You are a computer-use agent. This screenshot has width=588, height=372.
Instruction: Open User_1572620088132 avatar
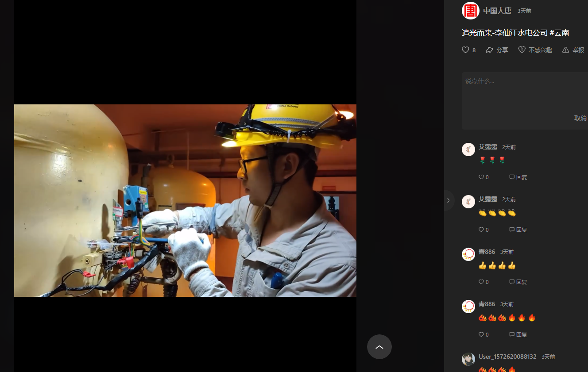tap(468, 359)
